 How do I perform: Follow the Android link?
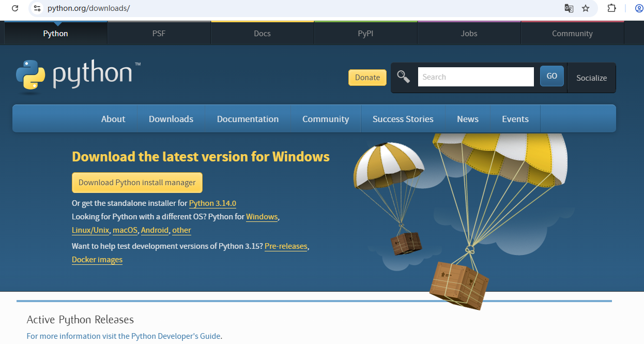tap(155, 230)
